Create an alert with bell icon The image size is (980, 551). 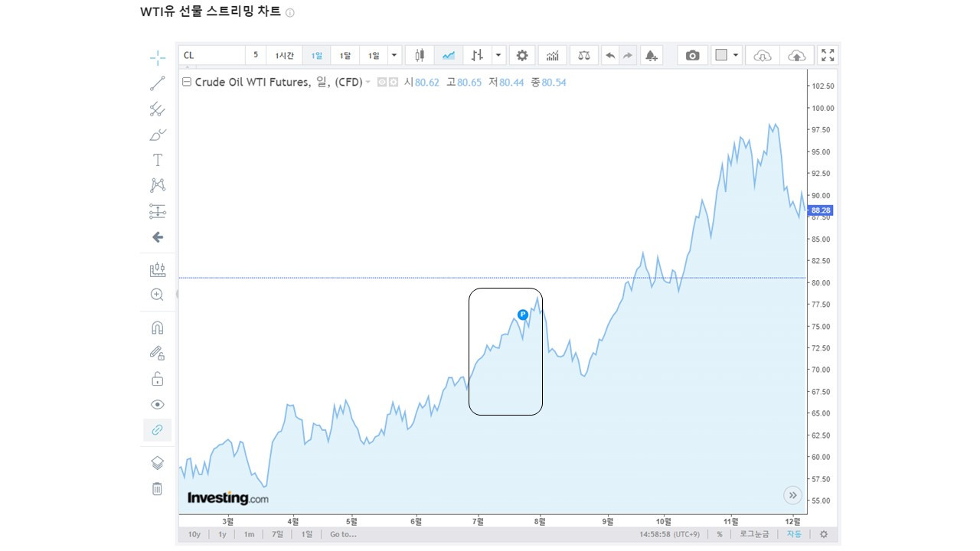pyautogui.click(x=652, y=55)
